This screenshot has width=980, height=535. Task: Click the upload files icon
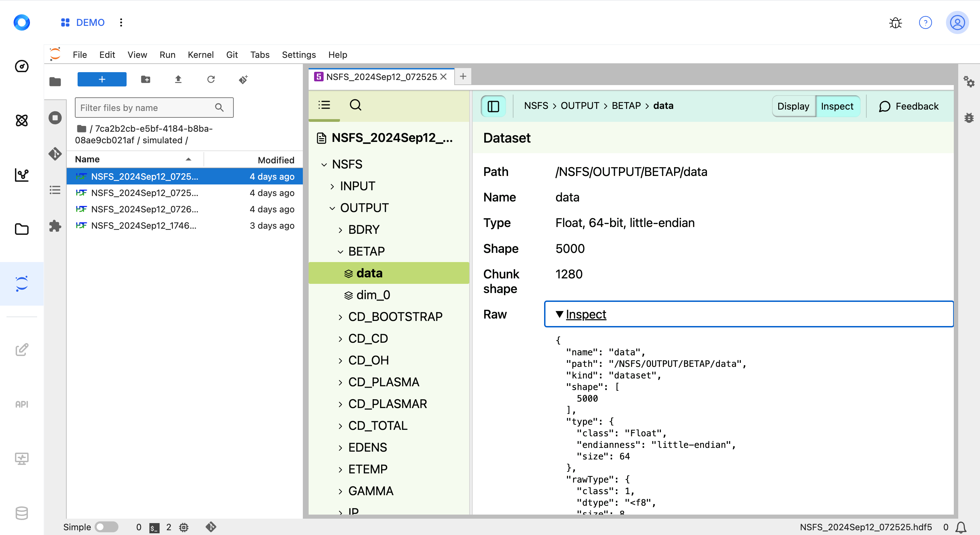pyautogui.click(x=178, y=79)
